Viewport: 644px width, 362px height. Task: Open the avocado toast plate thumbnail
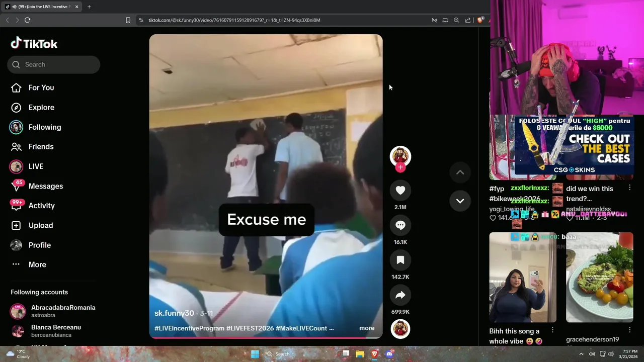tap(600, 277)
